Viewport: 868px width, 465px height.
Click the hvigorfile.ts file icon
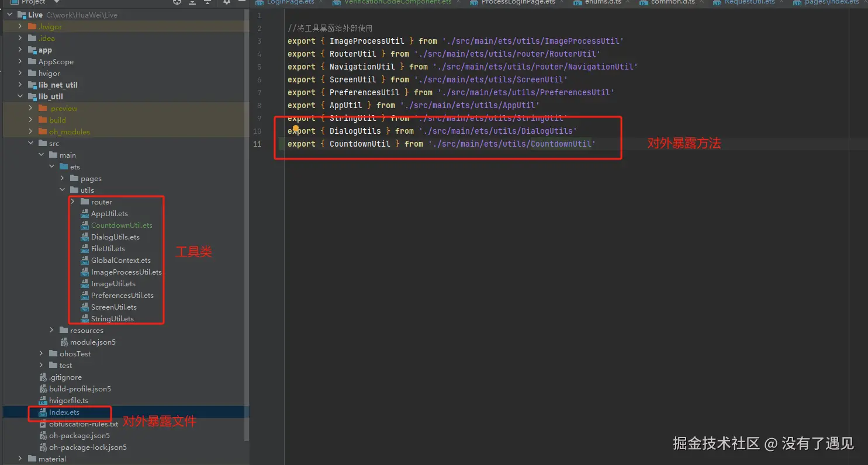click(43, 401)
